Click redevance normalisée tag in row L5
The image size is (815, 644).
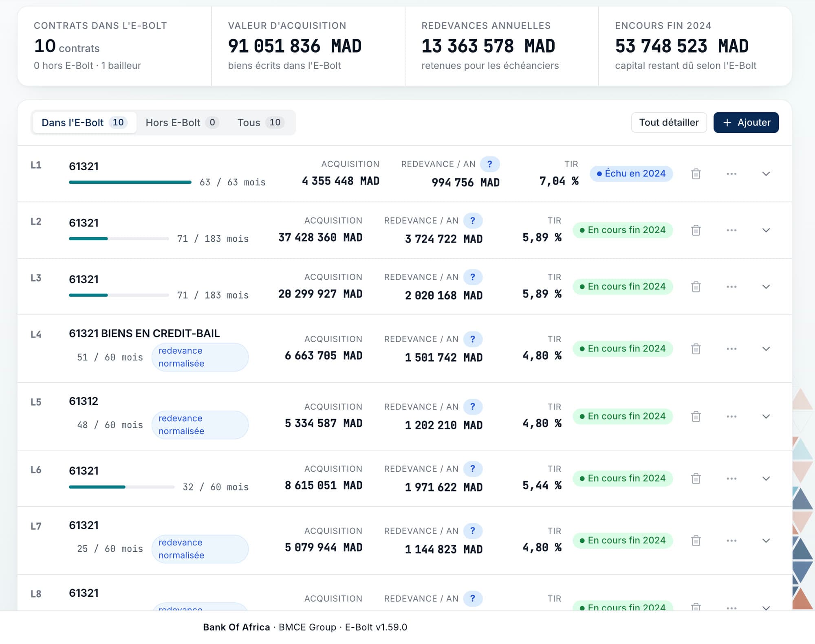(x=200, y=425)
